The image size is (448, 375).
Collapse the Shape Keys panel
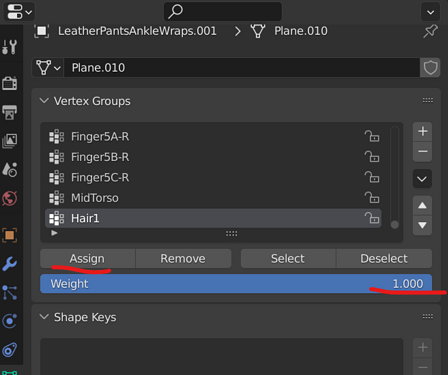pos(44,317)
